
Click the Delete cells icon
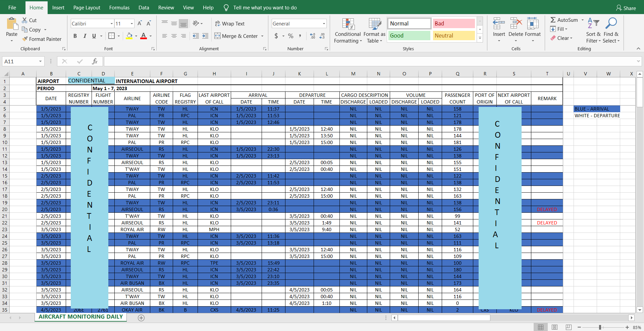point(516,24)
